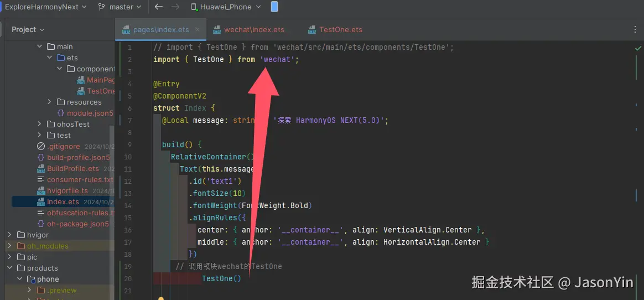This screenshot has width=644, height=300.
Task: Expand the ohosTest folder
Action: pos(40,124)
